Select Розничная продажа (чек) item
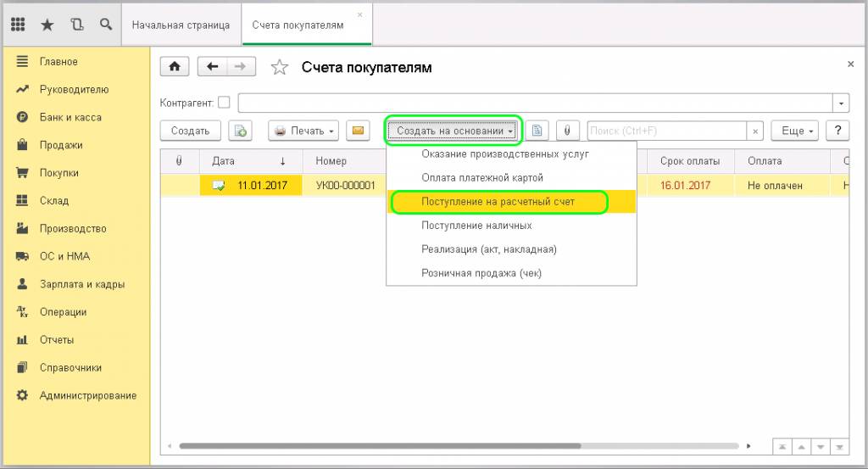This screenshot has height=469, width=868. click(511, 273)
